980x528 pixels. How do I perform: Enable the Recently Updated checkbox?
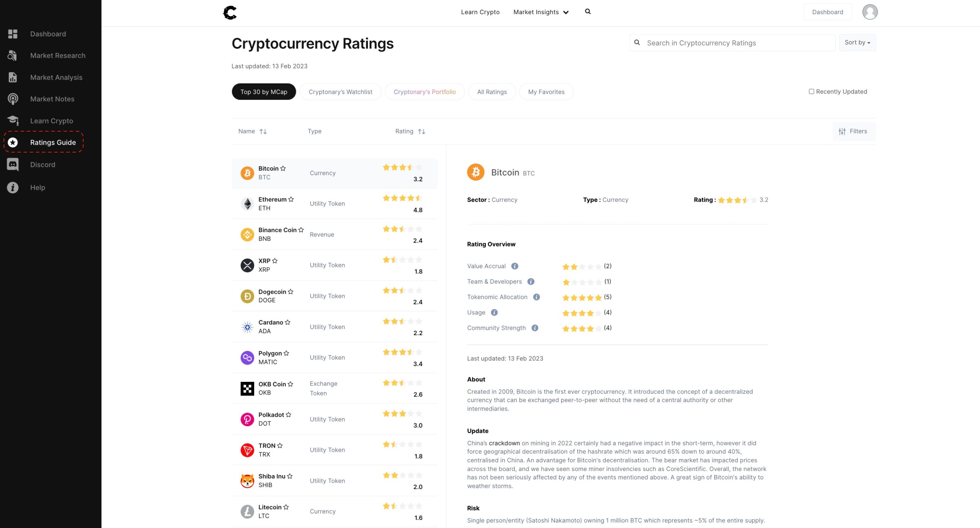click(811, 91)
